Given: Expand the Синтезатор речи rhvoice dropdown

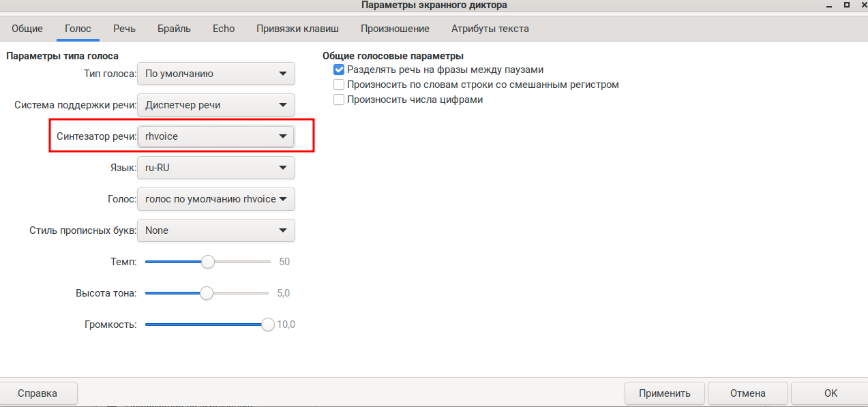Looking at the screenshot, I should tap(216, 136).
